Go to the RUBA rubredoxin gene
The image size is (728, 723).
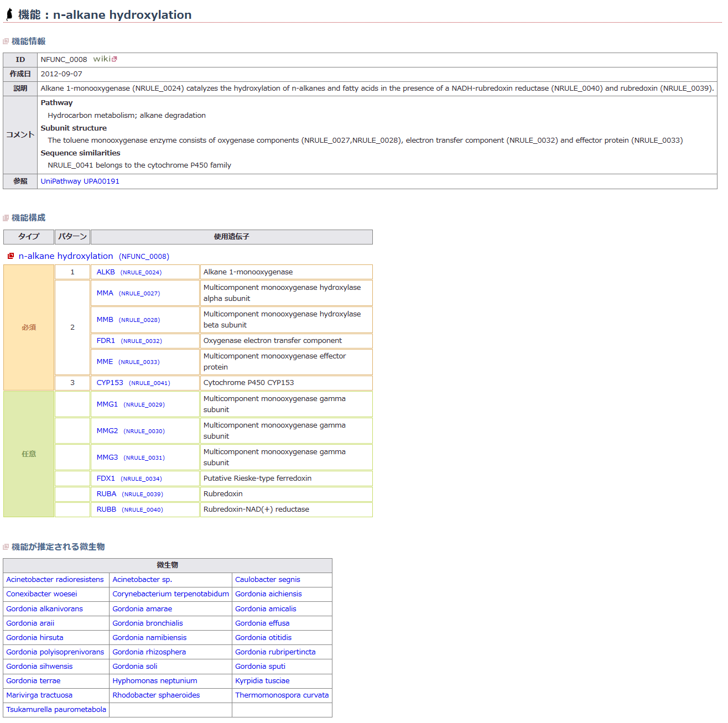[106, 494]
